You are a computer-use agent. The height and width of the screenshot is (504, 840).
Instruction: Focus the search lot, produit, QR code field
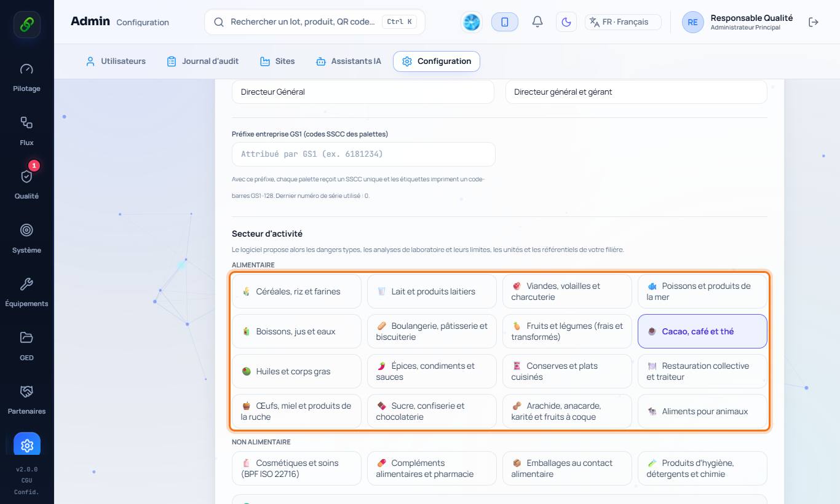315,22
